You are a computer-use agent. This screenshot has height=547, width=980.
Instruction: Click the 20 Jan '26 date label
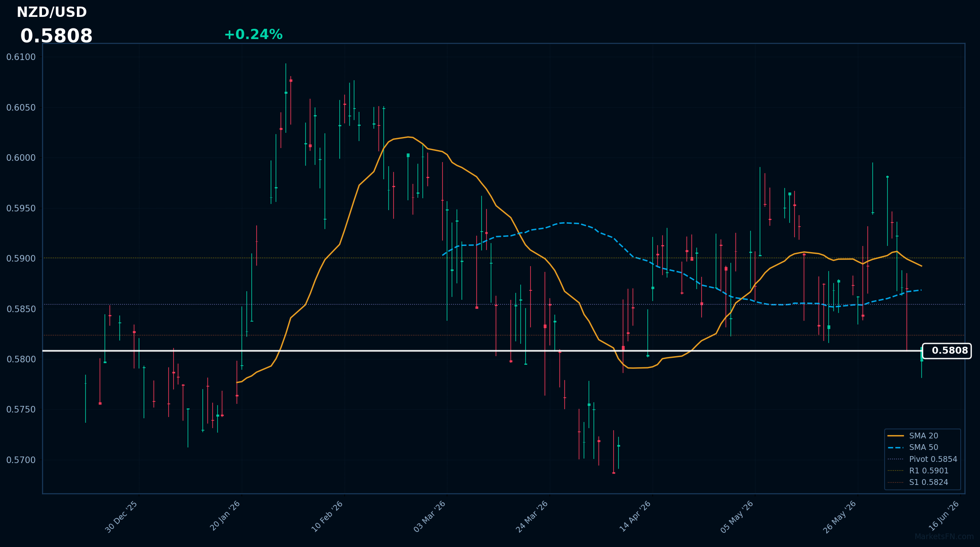click(225, 516)
